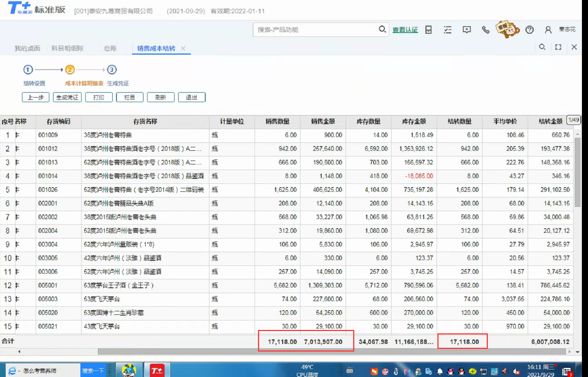The height and width of the screenshot is (377, 588).
Task: Click the thermometer tray icon
Action: pyautogui.click(x=396, y=371)
